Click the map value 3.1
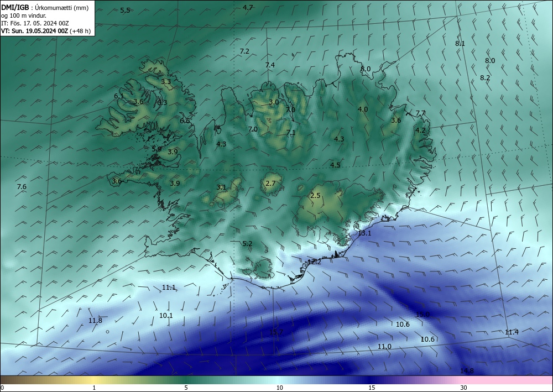The image size is (553, 392). (221, 187)
